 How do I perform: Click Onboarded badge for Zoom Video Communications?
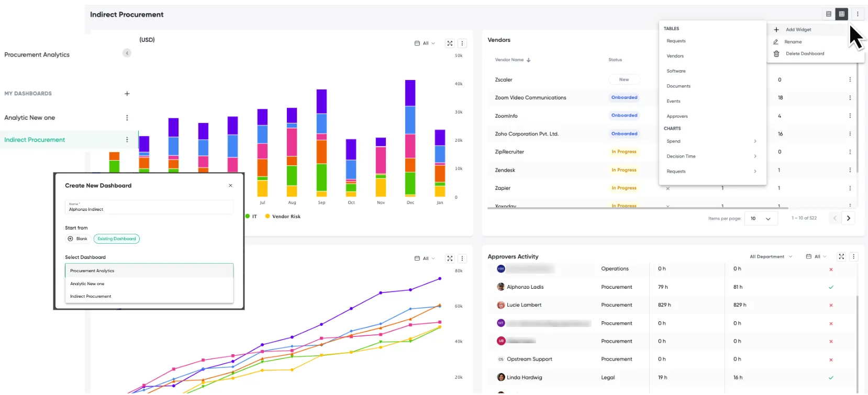pos(625,98)
